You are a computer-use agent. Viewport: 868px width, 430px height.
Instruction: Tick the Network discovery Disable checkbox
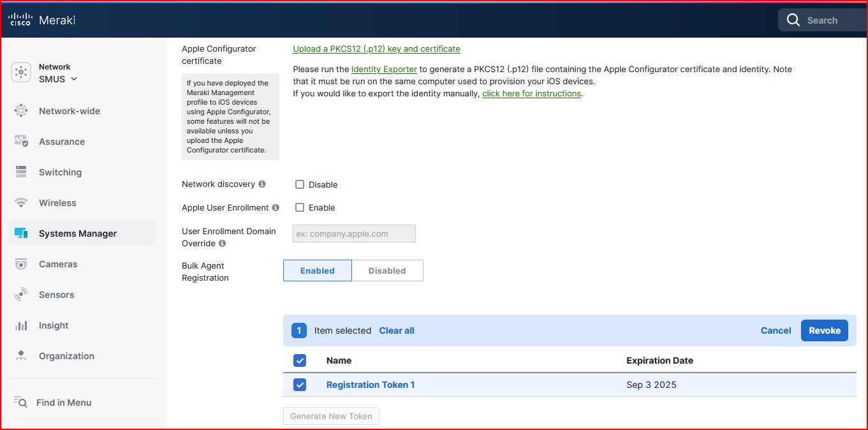pos(300,184)
